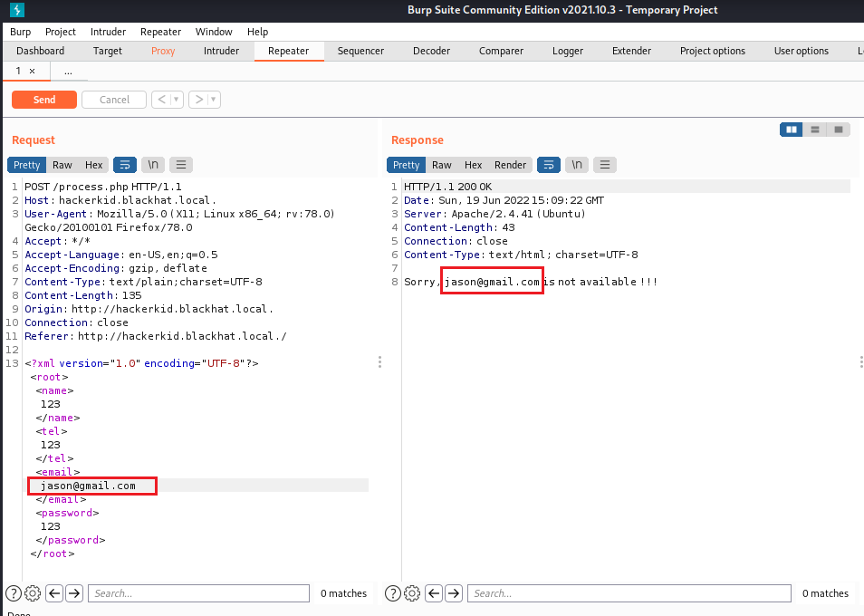Screen dimensions: 864x616
Task: Go to previous match in Request search
Action: (x=54, y=593)
